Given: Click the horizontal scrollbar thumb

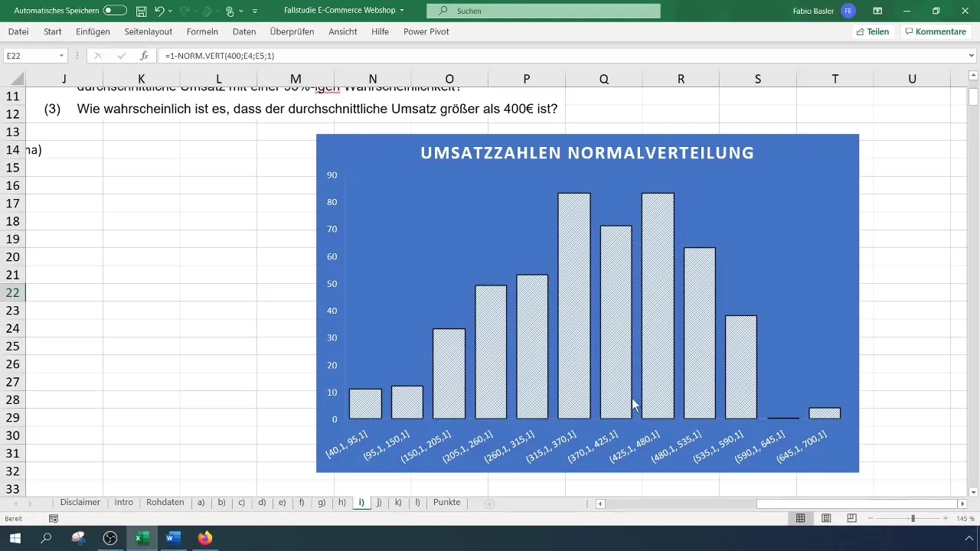Looking at the screenshot, I should 857,504.
